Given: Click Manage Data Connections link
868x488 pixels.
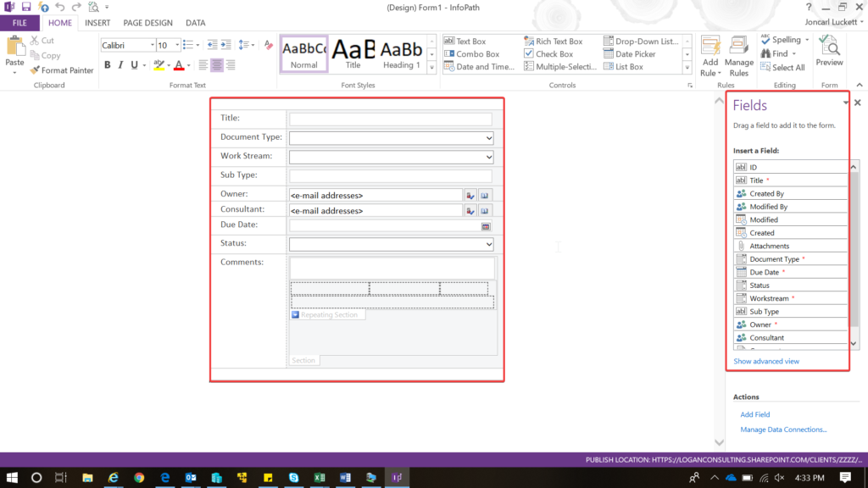Looking at the screenshot, I should [783, 430].
